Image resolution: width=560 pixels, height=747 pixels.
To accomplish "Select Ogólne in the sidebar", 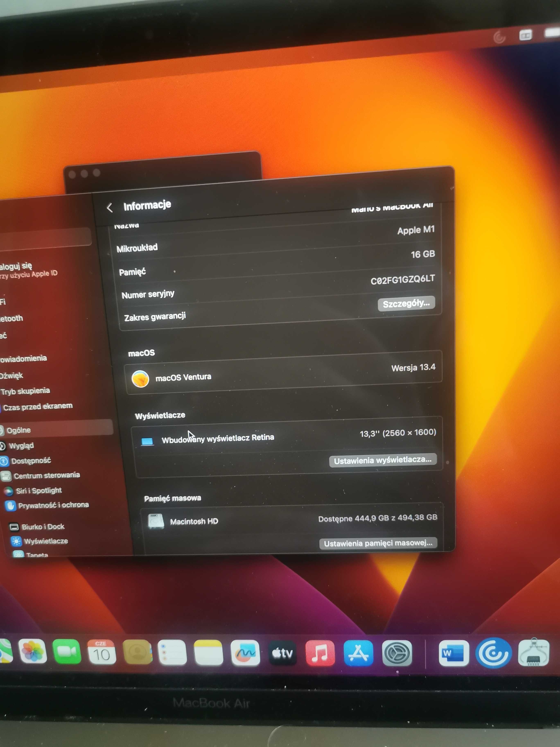I will point(56,430).
